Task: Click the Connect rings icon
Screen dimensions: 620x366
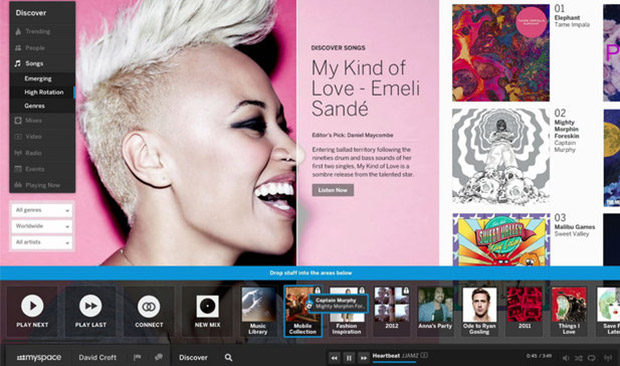Action: coord(149,306)
